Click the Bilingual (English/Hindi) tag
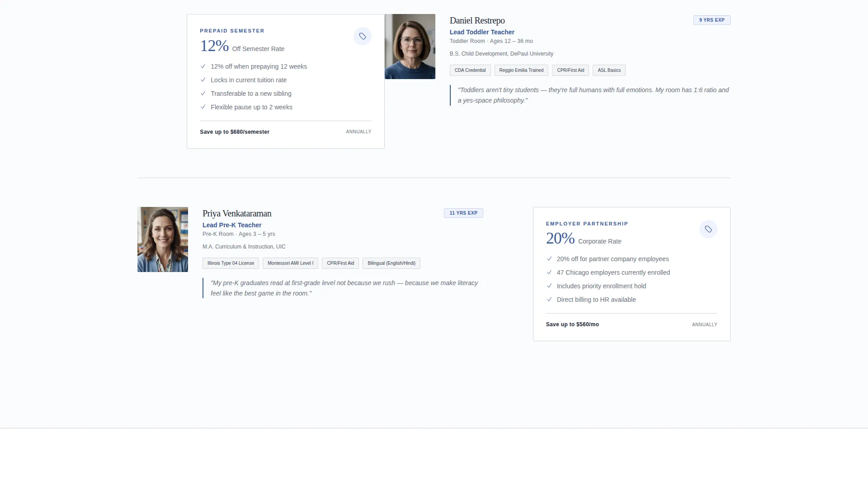Image resolution: width=868 pixels, height=488 pixels. [392, 263]
